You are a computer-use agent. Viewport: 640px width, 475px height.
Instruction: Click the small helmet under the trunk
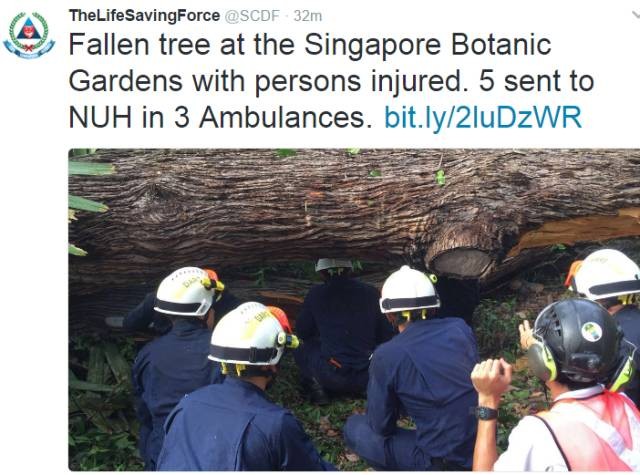click(334, 264)
